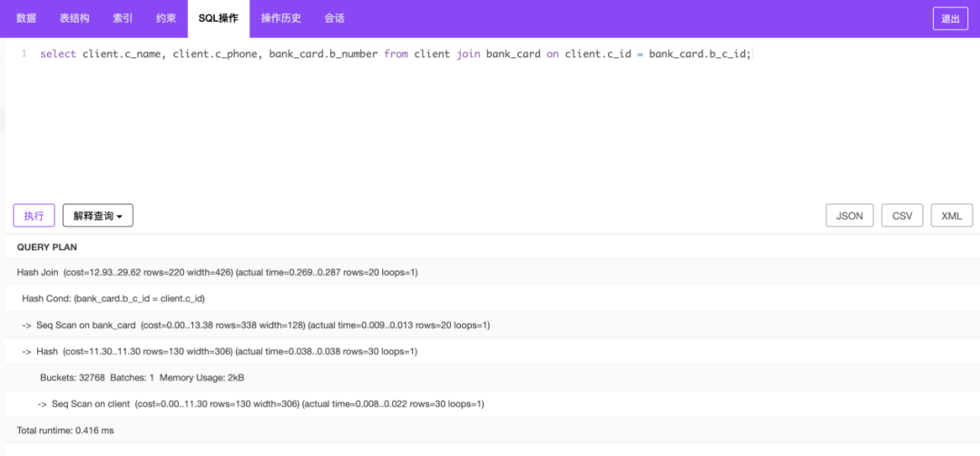980x456 pixels.
Task: Click line number 1 in editor gutter
Action: coord(24,53)
